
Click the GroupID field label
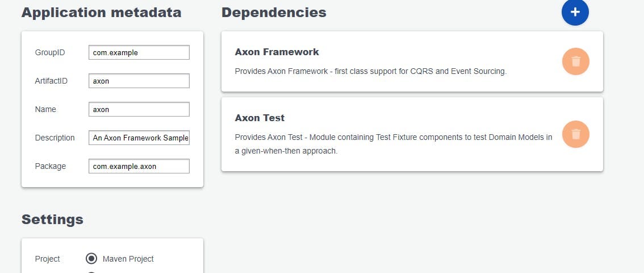click(x=50, y=52)
